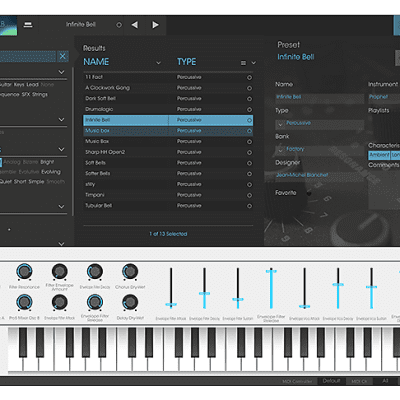Adjust the Pro5 Mixer Osc B knob
Screen dimensions: 400x400
(24, 302)
